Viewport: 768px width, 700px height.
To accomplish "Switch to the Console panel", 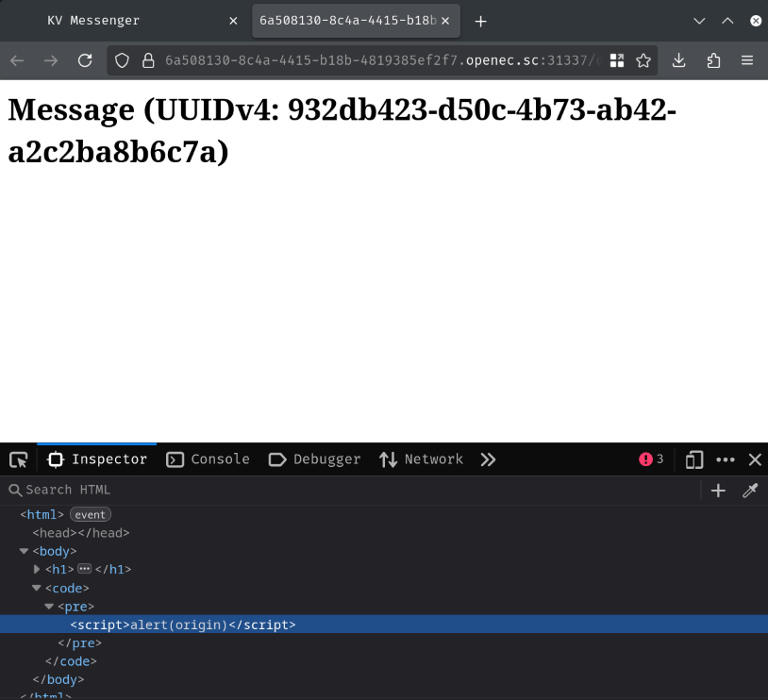I will (208, 459).
